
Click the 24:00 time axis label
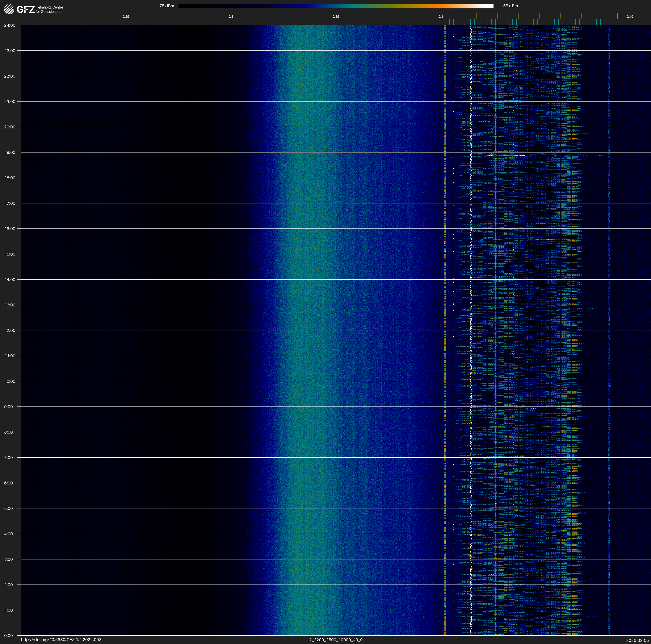click(10, 25)
